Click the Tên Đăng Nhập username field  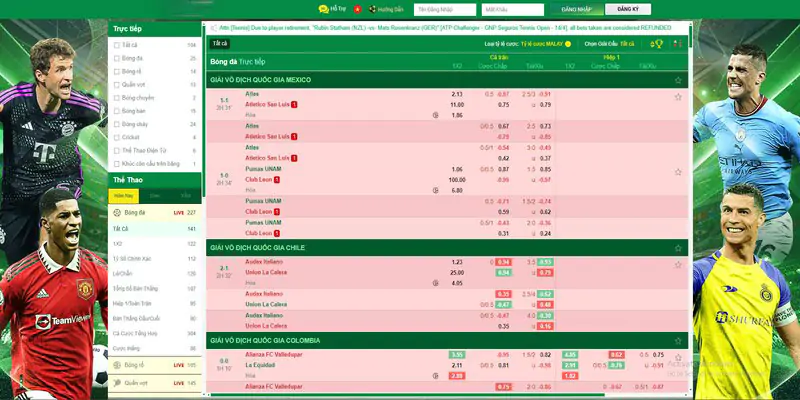(443, 9)
